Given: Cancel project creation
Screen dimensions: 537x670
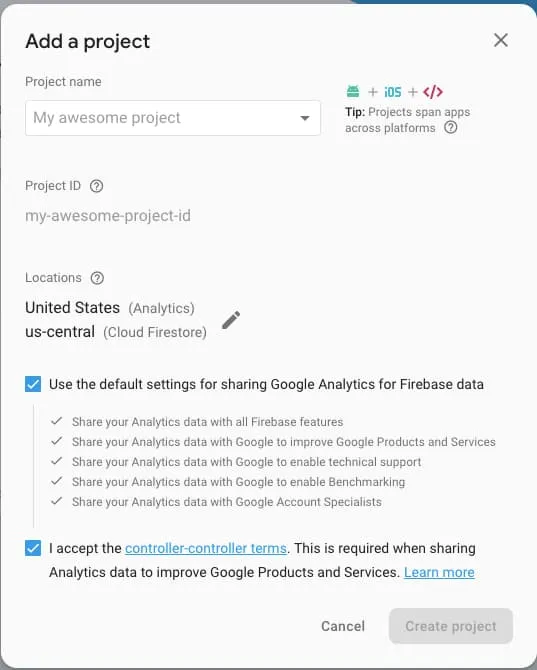Looking at the screenshot, I should [x=343, y=626].
